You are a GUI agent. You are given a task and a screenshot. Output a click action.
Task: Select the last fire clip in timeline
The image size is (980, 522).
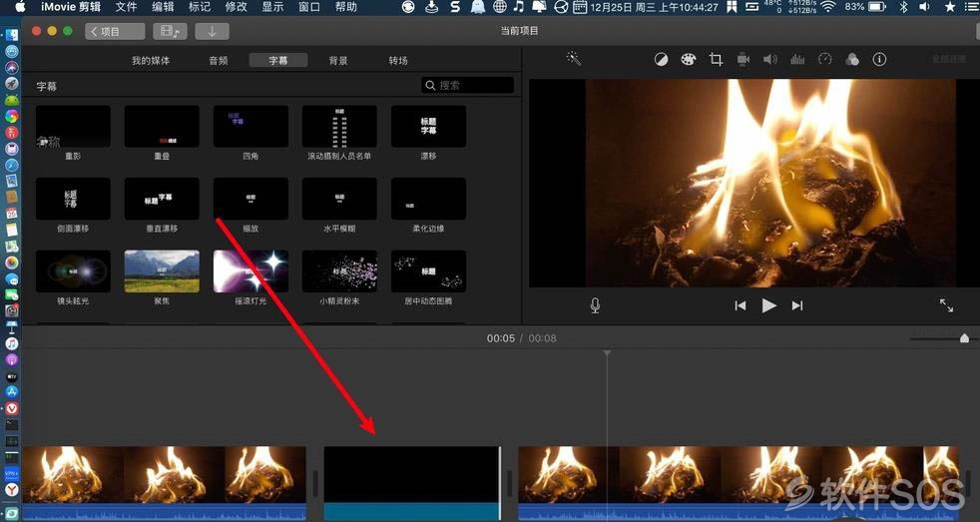pos(738,483)
